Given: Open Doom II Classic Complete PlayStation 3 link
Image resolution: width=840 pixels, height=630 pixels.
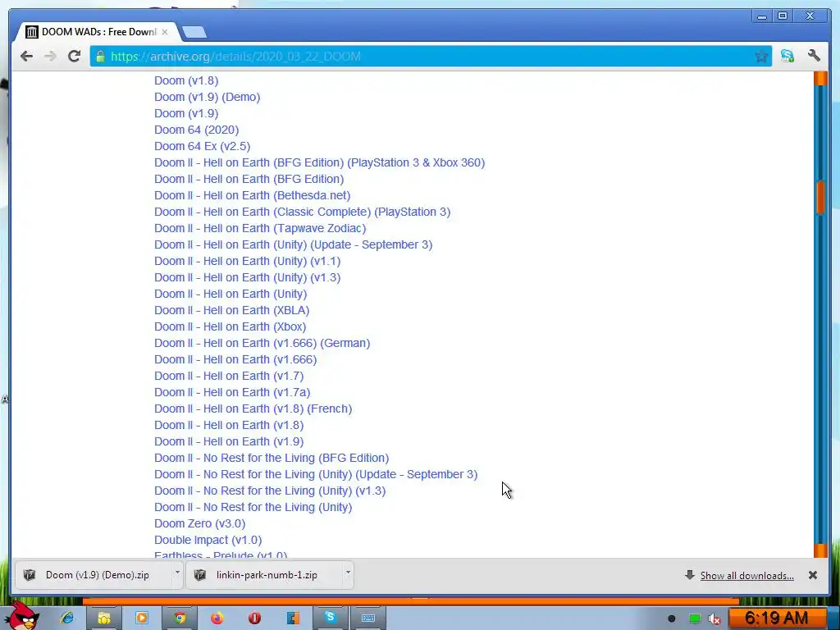Looking at the screenshot, I should [302, 212].
